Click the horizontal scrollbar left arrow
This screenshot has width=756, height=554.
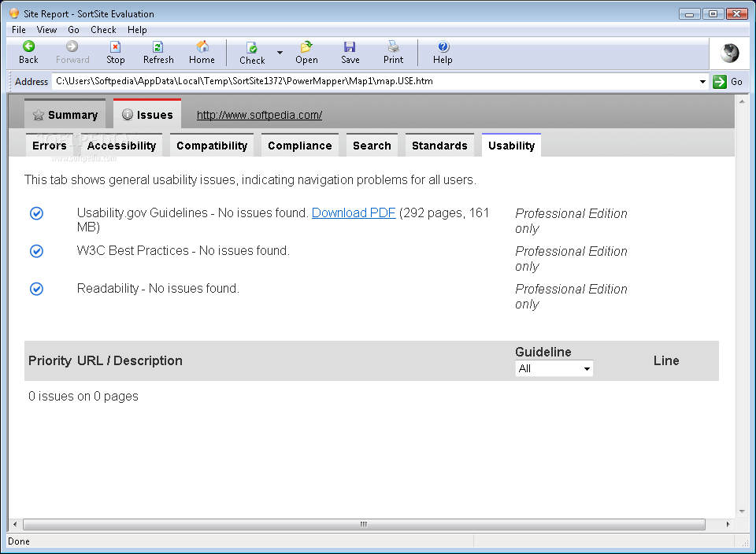coord(15,524)
